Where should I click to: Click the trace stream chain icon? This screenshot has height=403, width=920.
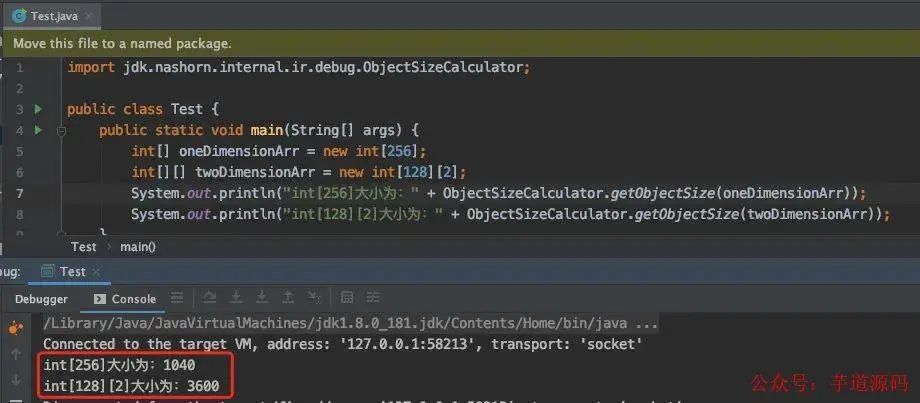373,298
